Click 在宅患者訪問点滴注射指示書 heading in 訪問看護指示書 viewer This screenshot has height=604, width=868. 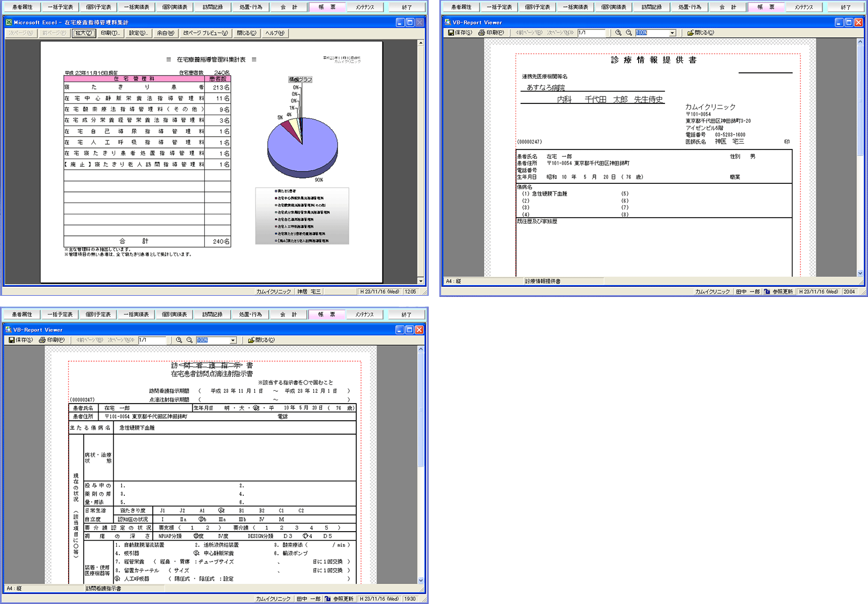(x=212, y=374)
